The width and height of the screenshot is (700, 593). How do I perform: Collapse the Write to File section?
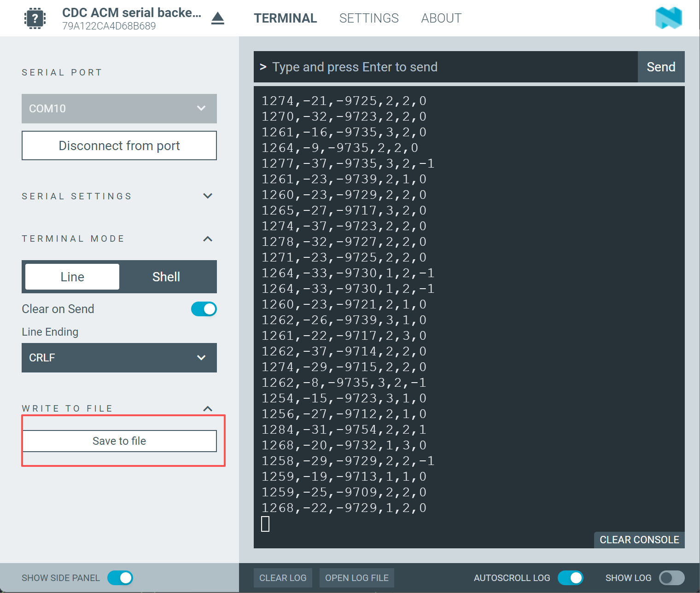click(208, 408)
